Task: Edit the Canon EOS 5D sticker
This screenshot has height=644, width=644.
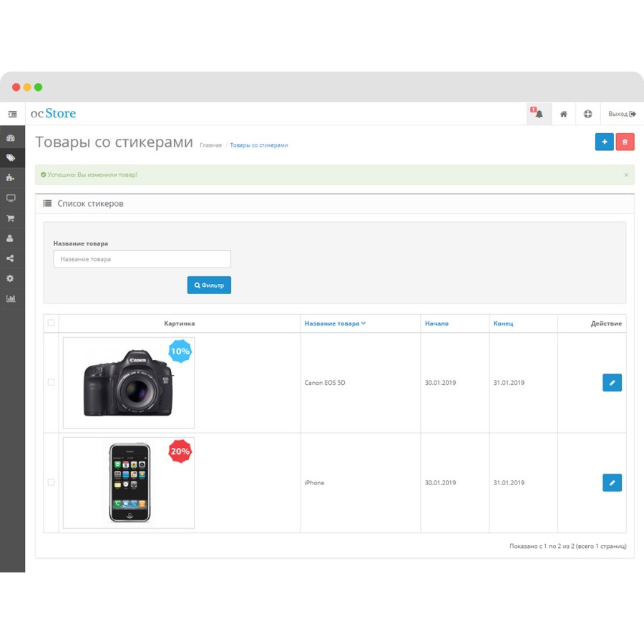Action: (x=612, y=382)
